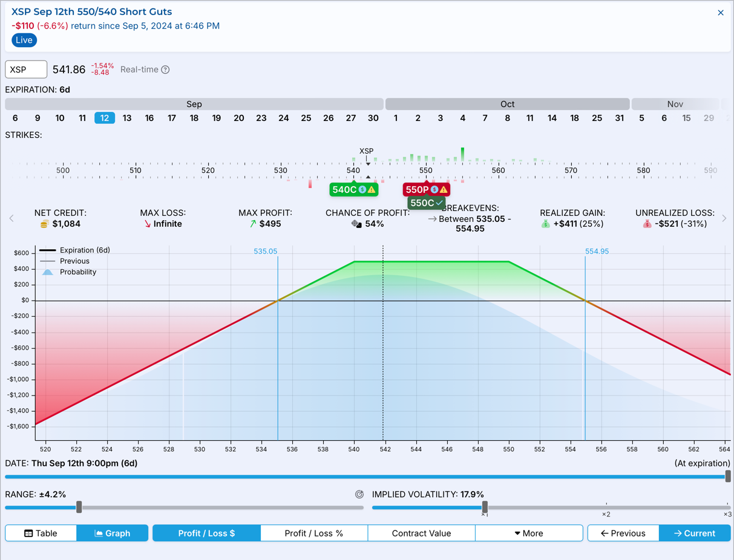
Task: Select the 540C strike badge
Action: click(x=354, y=190)
